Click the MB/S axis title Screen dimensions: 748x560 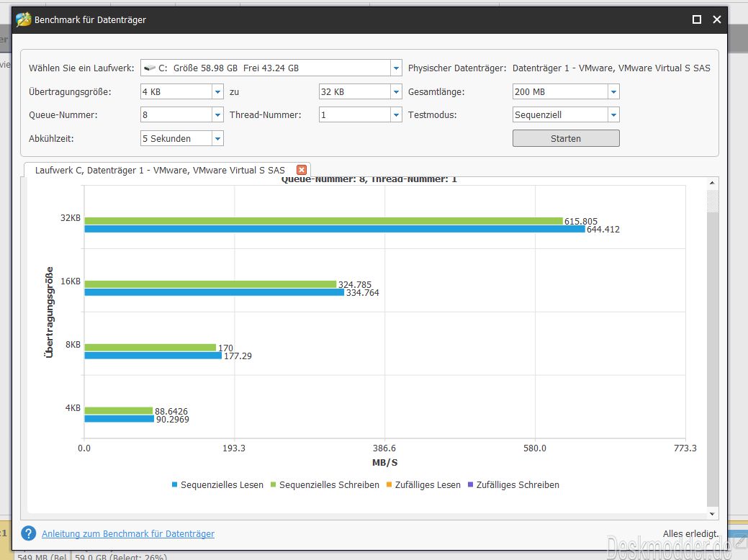[x=384, y=463]
